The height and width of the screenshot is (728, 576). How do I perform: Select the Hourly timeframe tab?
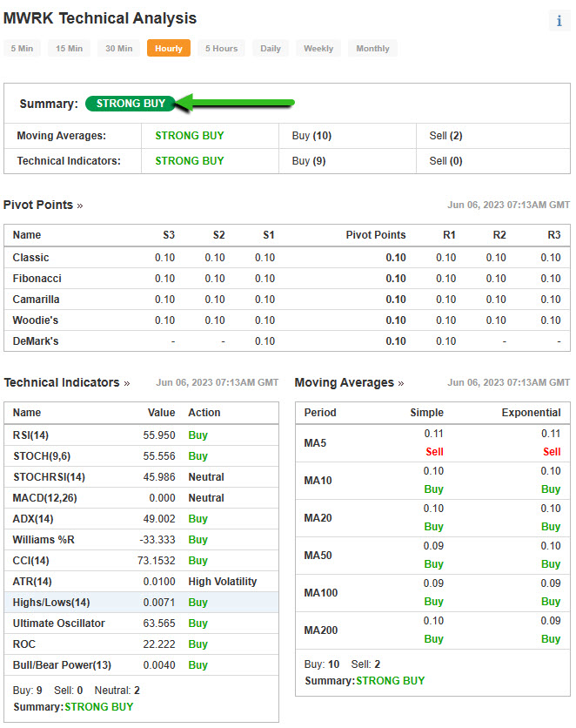click(x=169, y=49)
